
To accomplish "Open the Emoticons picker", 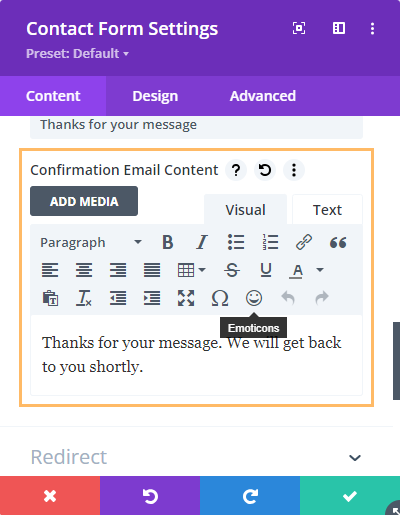I will click(254, 298).
